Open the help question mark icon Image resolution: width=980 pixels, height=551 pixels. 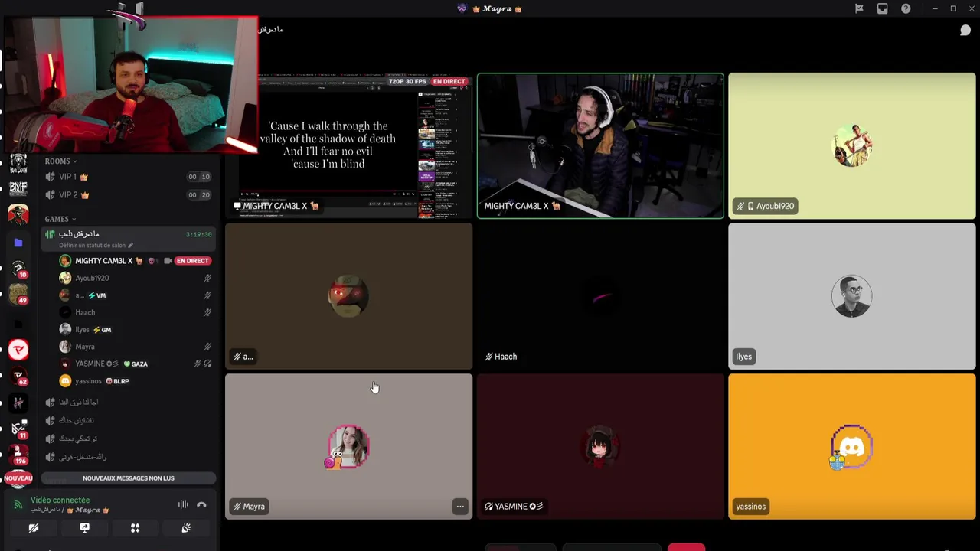(906, 8)
